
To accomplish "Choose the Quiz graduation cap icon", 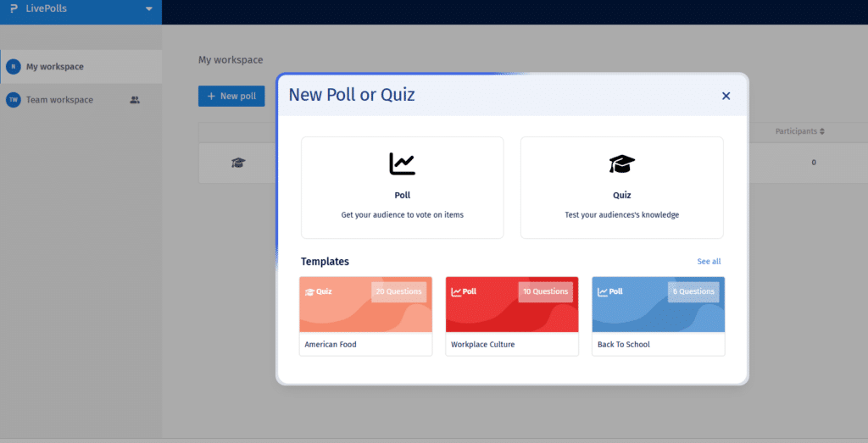I will pyautogui.click(x=621, y=163).
